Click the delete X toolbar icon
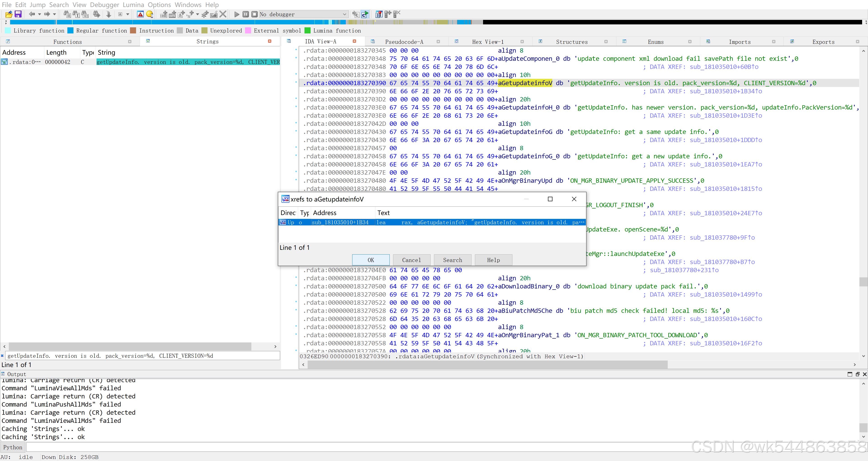 pos(223,14)
